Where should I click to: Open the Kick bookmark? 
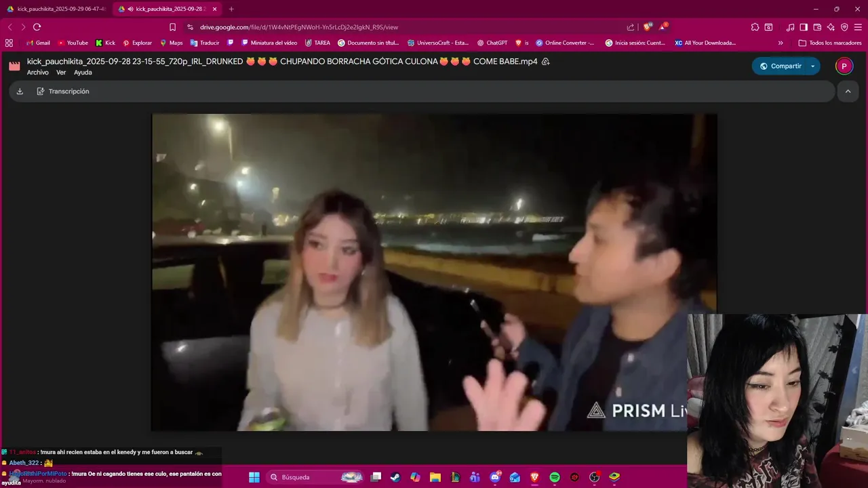105,43
